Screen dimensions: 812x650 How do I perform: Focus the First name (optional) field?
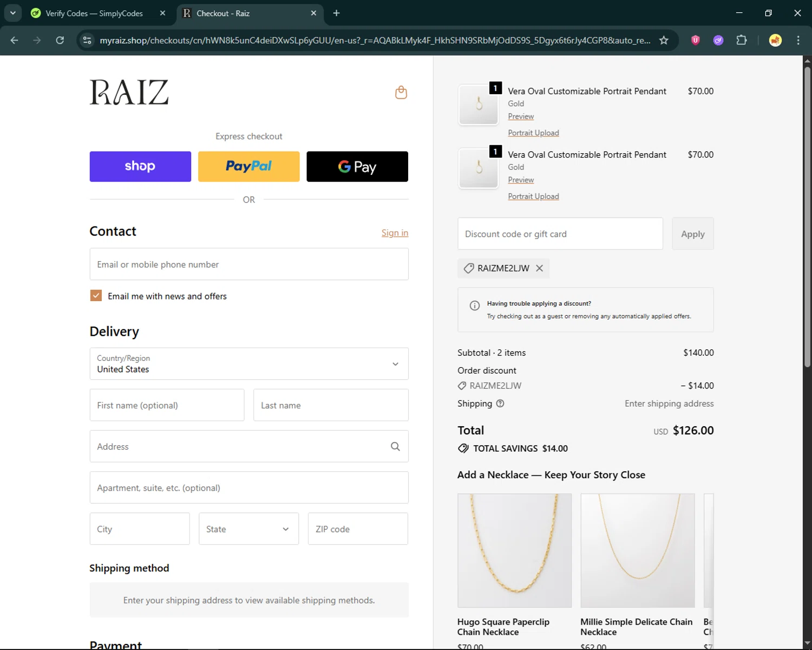click(x=167, y=405)
